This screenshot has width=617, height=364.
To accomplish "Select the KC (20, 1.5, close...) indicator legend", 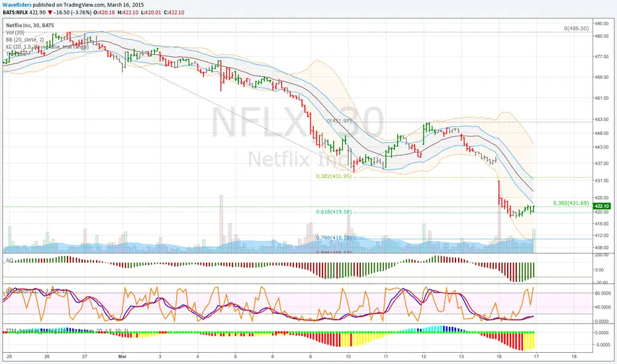I will tap(47, 47).
